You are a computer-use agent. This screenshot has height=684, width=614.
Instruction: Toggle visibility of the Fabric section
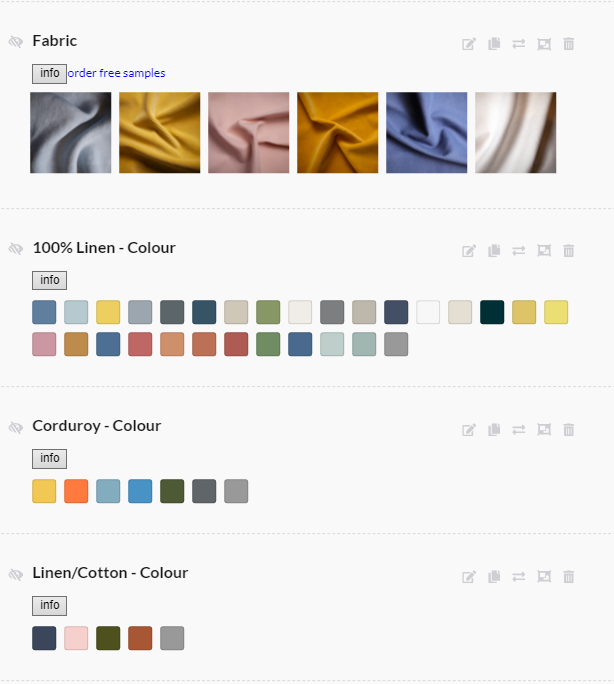(16, 42)
